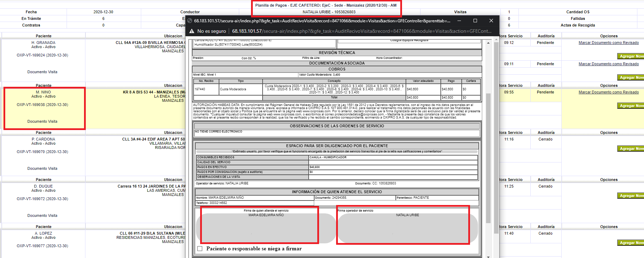Viewport: 644px width, 258px height.
Task: Open Documento Visita for P. CARDONA
Action: pos(43,168)
